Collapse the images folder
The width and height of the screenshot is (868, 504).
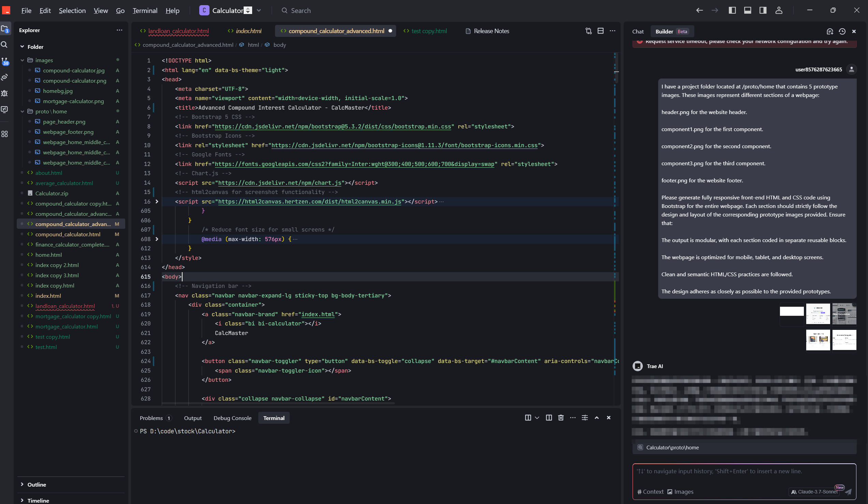click(x=23, y=60)
